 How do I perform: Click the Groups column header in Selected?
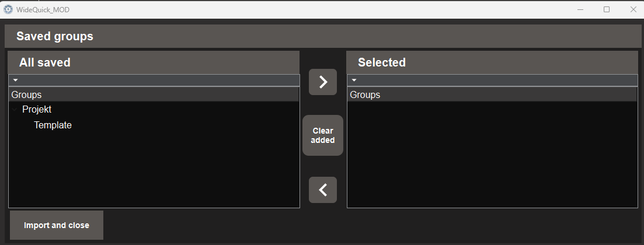pyautogui.click(x=492, y=95)
